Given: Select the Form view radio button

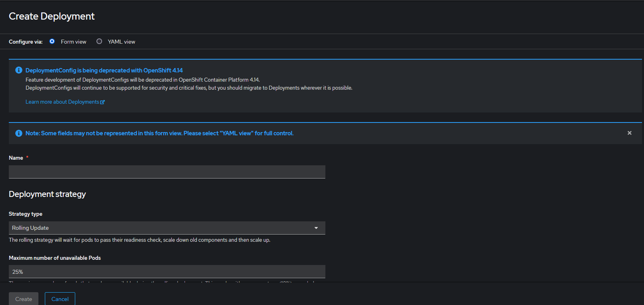Looking at the screenshot, I should [x=52, y=41].
